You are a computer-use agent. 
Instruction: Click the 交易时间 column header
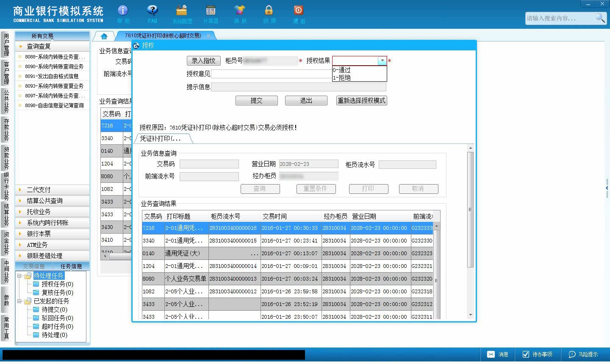[x=290, y=216]
